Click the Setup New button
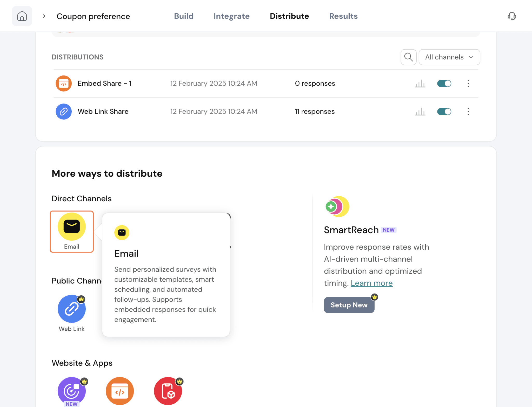Image resolution: width=532 pixels, height=407 pixels. tap(349, 305)
